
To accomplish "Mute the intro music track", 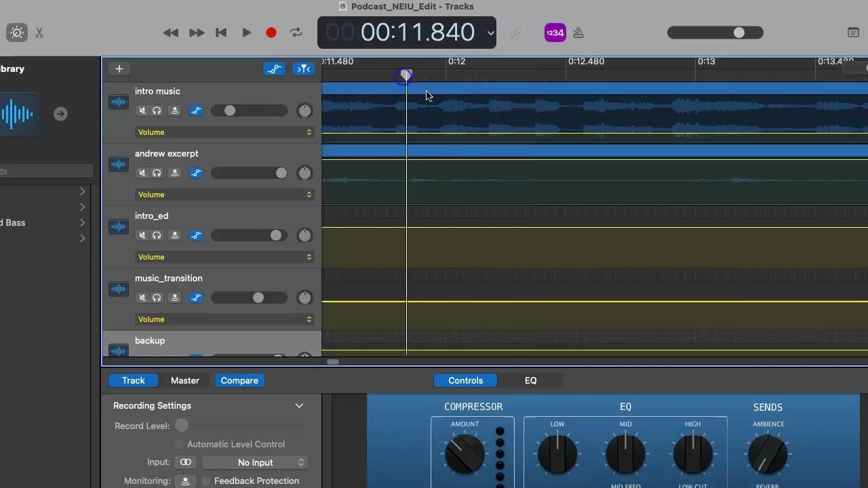I will click(142, 110).
